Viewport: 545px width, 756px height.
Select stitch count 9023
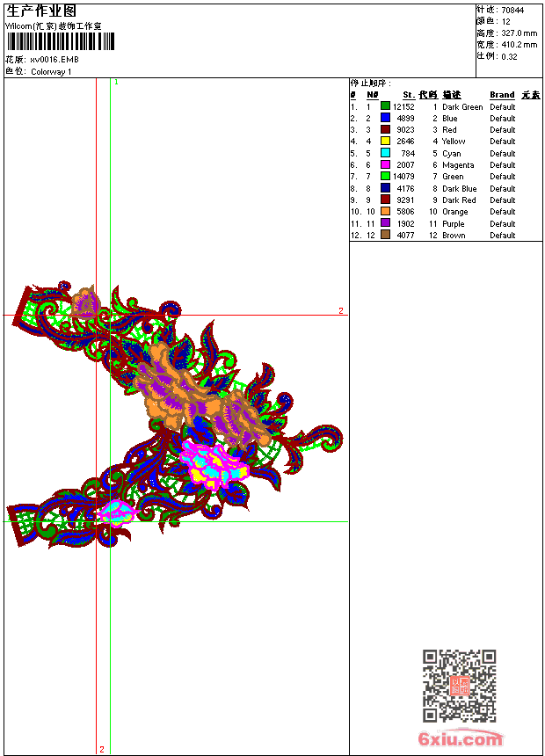point(405,130)
